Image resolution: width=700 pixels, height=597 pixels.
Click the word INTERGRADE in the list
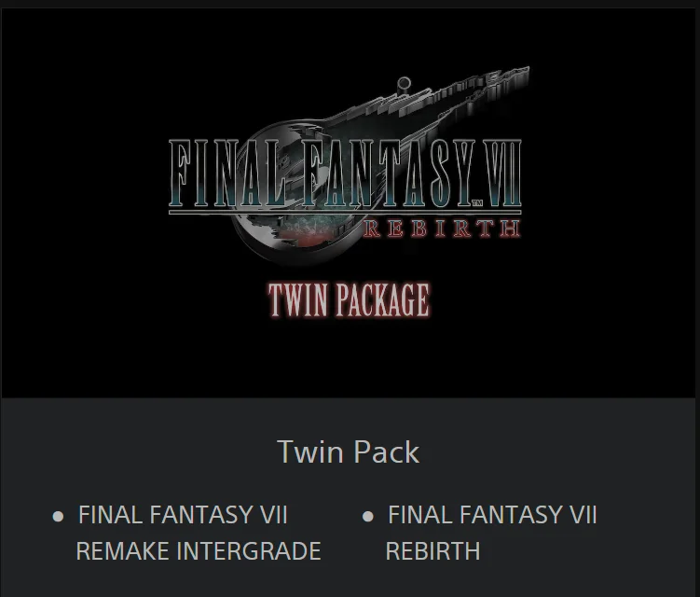coord(249,551)
